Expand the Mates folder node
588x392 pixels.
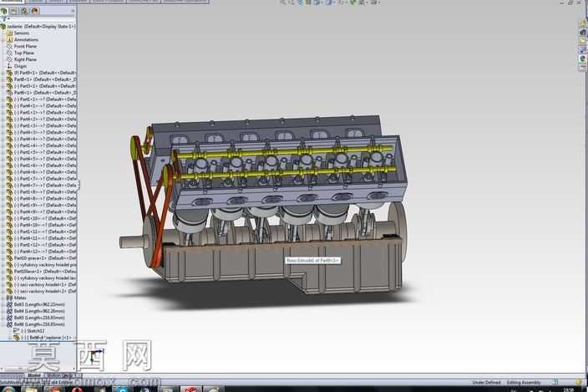[x=3, y=298]
